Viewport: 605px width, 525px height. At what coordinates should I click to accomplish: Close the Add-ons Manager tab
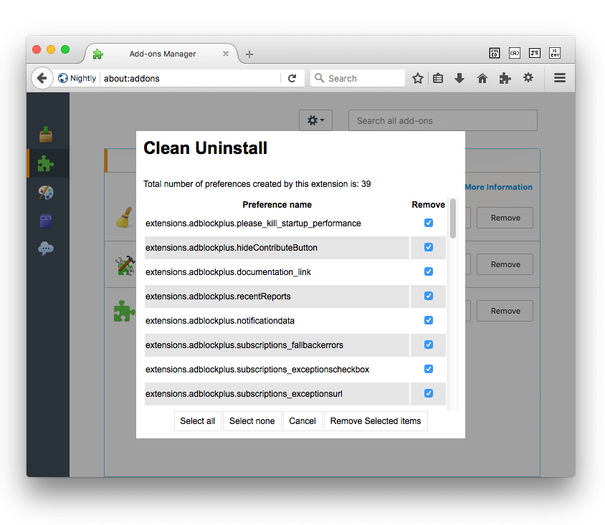tap(226, 54)
